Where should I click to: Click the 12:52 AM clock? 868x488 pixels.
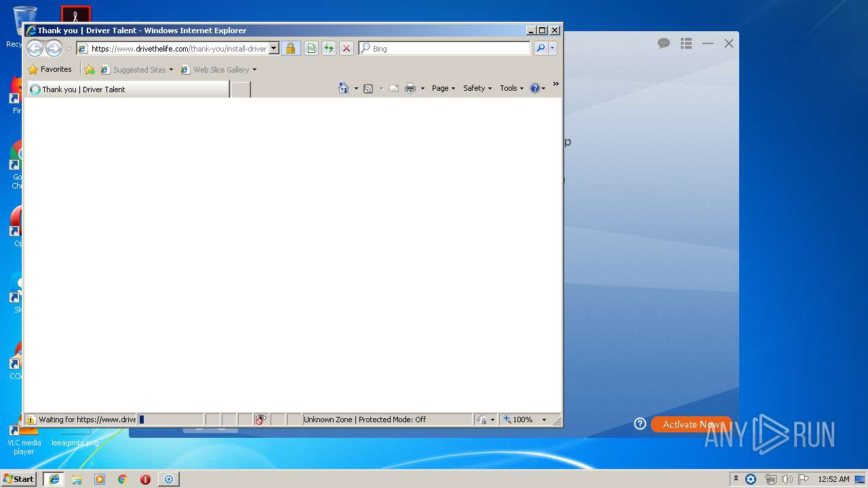(x=833, y=479)
